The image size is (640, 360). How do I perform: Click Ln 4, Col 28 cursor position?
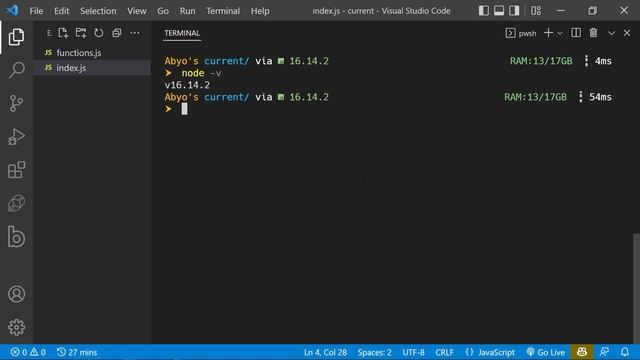[325, 352]
